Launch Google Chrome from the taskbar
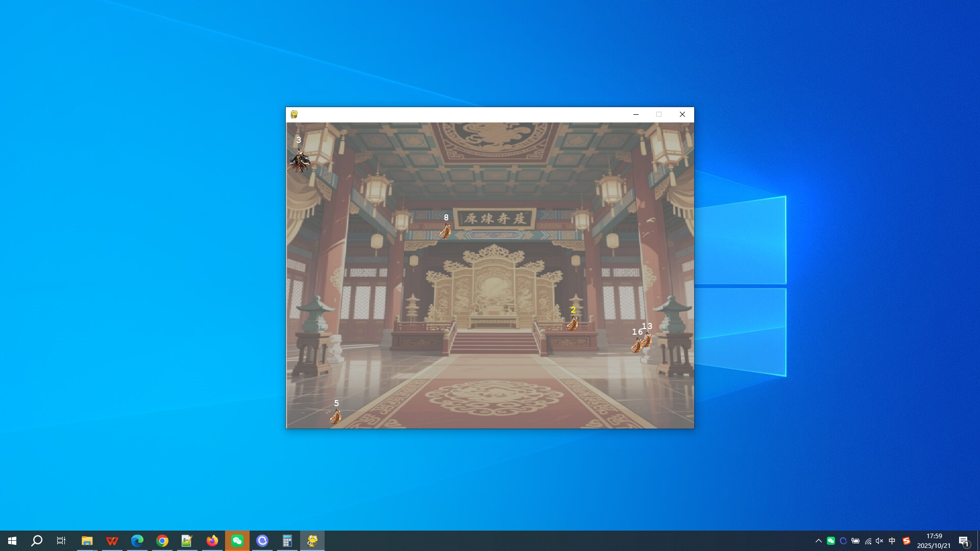This screenshot has width=980, height=551. (162, 541)
